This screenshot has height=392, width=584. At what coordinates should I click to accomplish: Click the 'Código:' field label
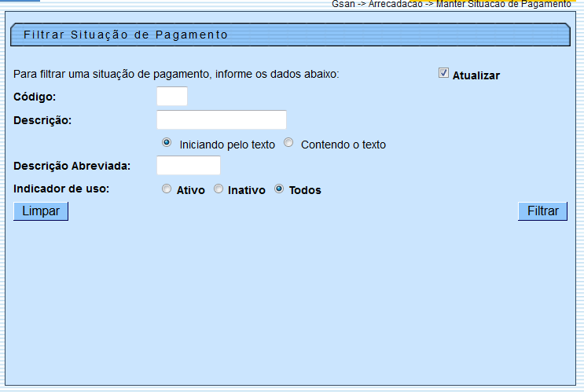coord(35,97)
